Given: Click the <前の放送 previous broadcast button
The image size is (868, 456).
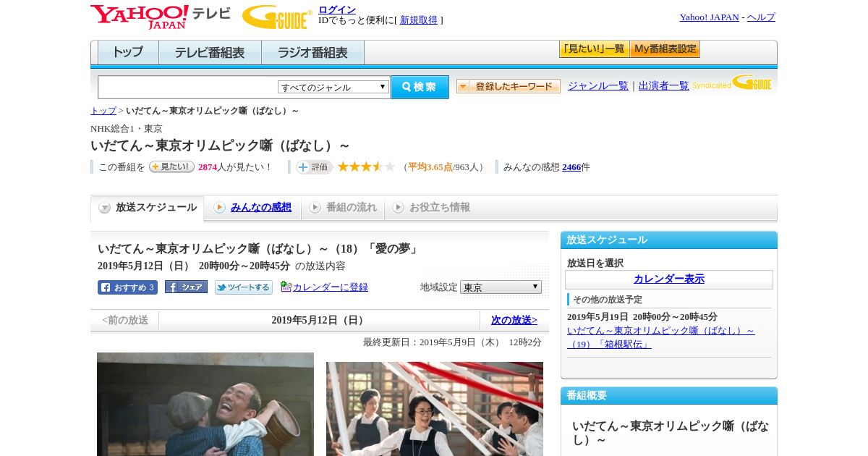Looking at the screenshot, I should (125, 320).
